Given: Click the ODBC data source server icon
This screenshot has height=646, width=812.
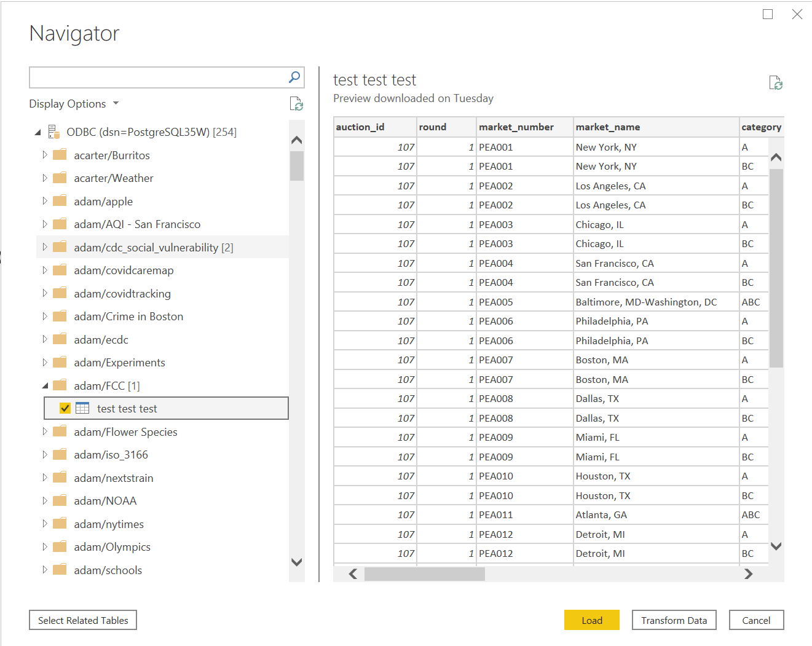Looking at the screenshot, I should [54, 132].
